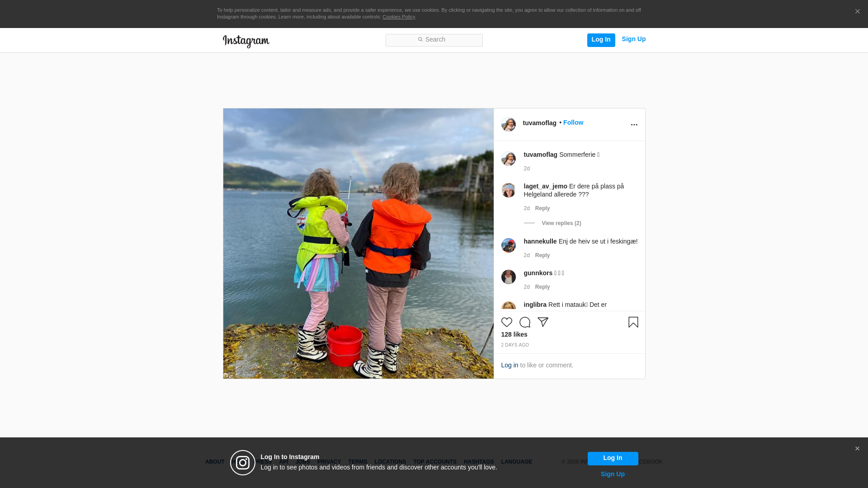Reply to laget_av_jemo comment
Image resolution: width=868 pixels, height=488 pixels.
542,208
